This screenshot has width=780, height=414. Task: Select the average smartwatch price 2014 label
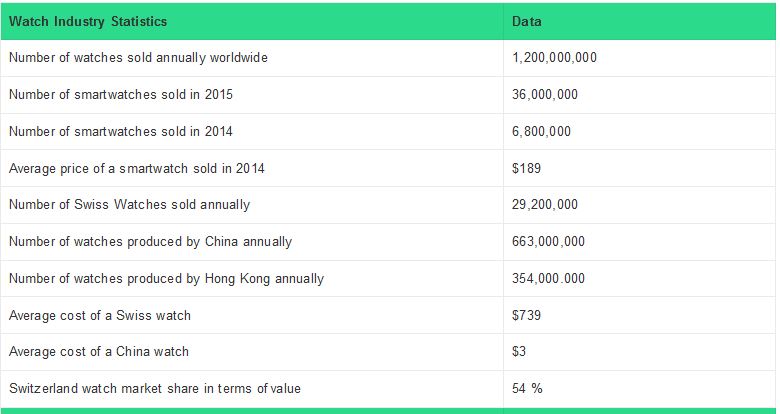136,168
